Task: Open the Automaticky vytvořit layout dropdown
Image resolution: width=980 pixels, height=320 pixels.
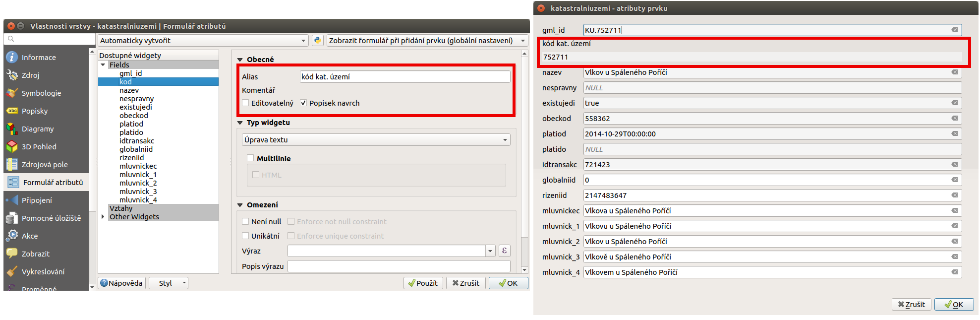Action: (203, 41)
